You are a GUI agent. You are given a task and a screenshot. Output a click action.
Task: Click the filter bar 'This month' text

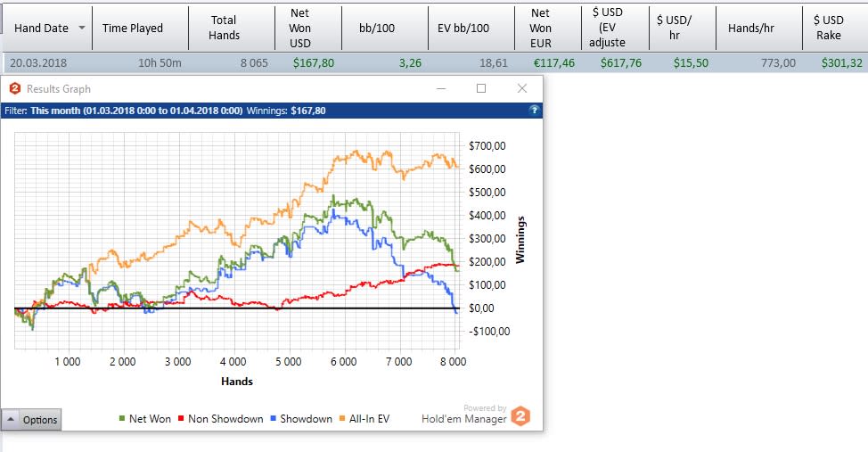click(55, 111)
